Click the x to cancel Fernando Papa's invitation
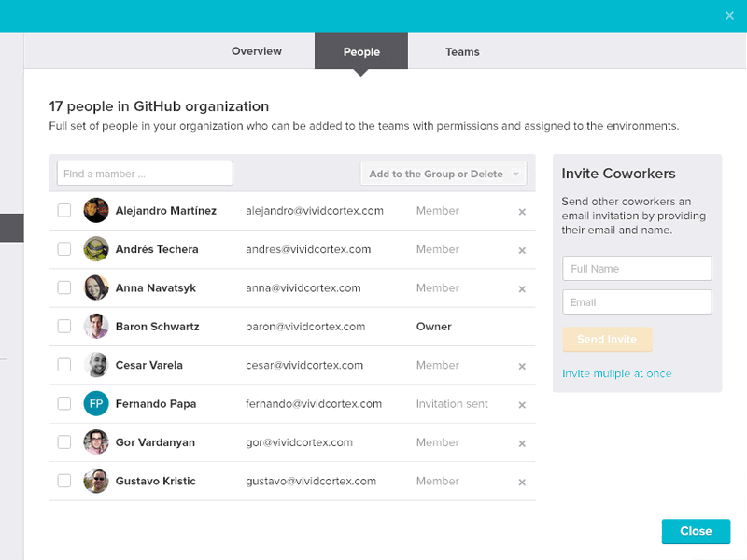 click(x=522, y=404)
